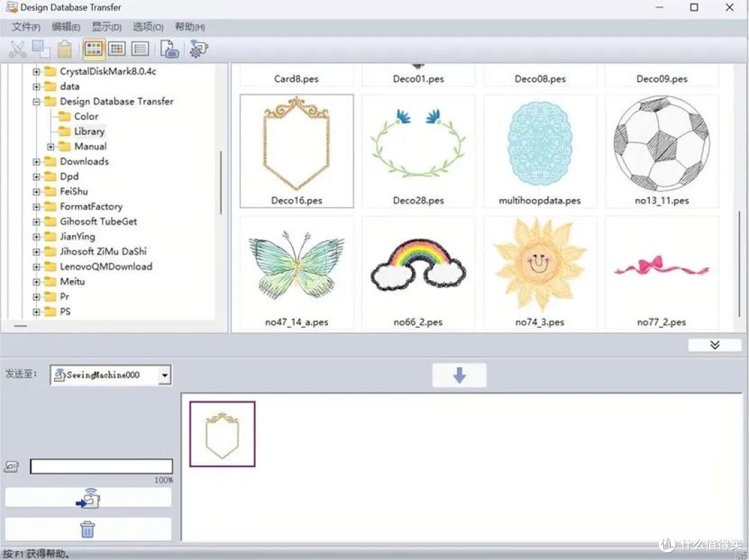Select the multihoopdata.pes lace design
The height and width of the screenshot is (560, 749).
pos(540,151)
